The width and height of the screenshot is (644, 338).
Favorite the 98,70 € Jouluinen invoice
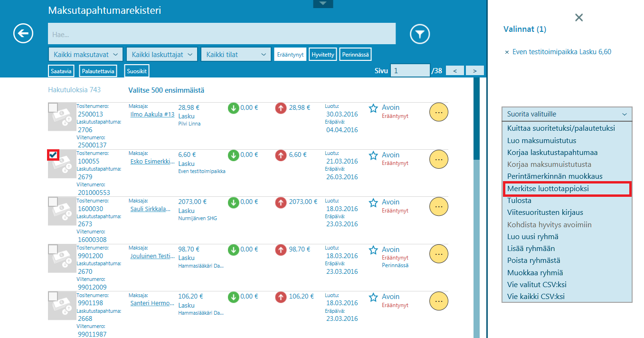tap(373, 250)
